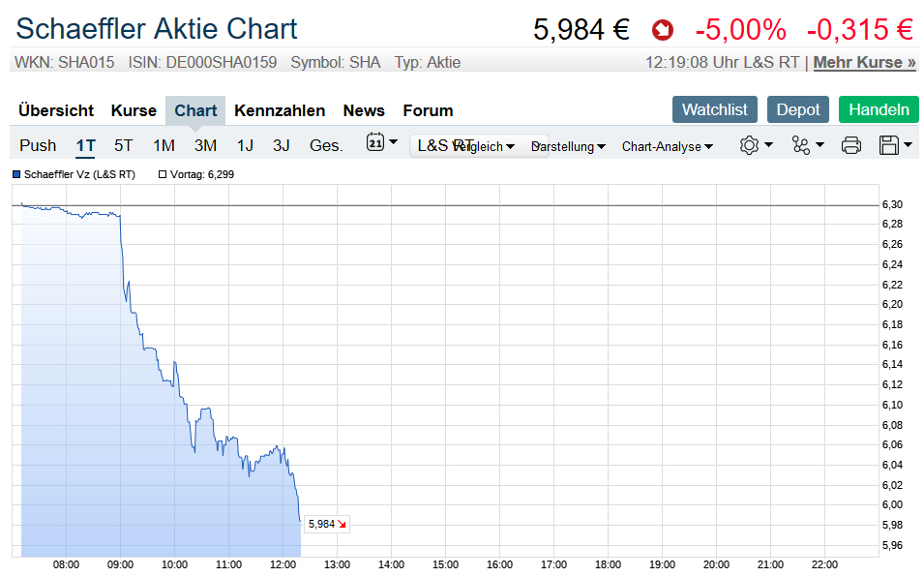Click the green Handeln button
Image resolution: width=924 pixels, height=577 pixels.
tap(879, 109)
